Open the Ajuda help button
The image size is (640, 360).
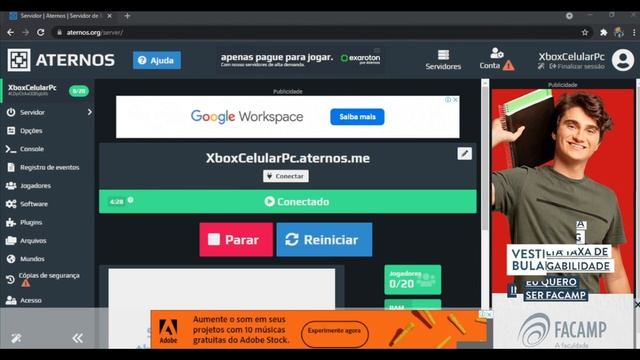click(157, 60)
